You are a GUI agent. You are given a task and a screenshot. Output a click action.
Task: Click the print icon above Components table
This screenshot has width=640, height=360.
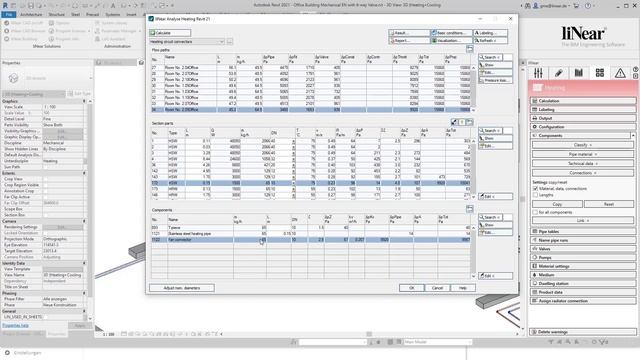(470, 209)
